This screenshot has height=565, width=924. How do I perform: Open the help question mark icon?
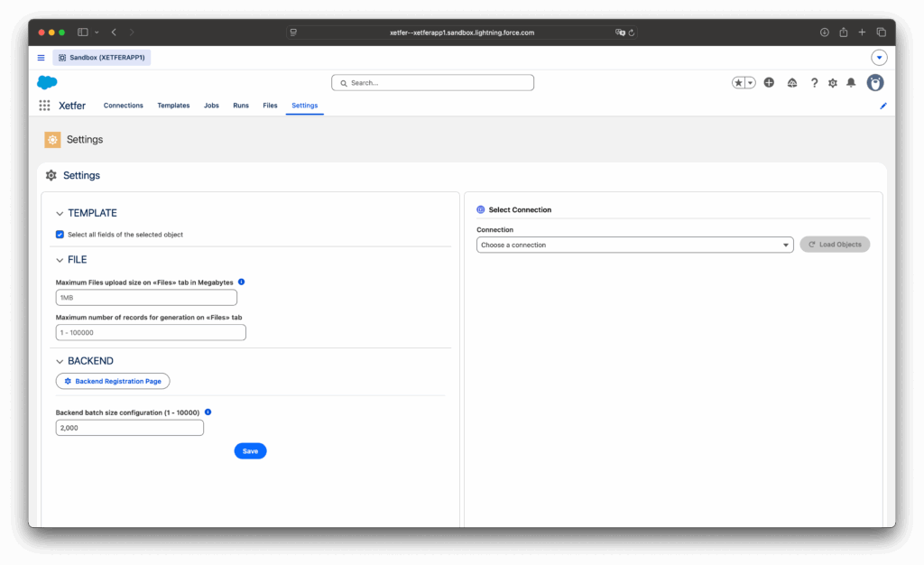coord(815,83)
